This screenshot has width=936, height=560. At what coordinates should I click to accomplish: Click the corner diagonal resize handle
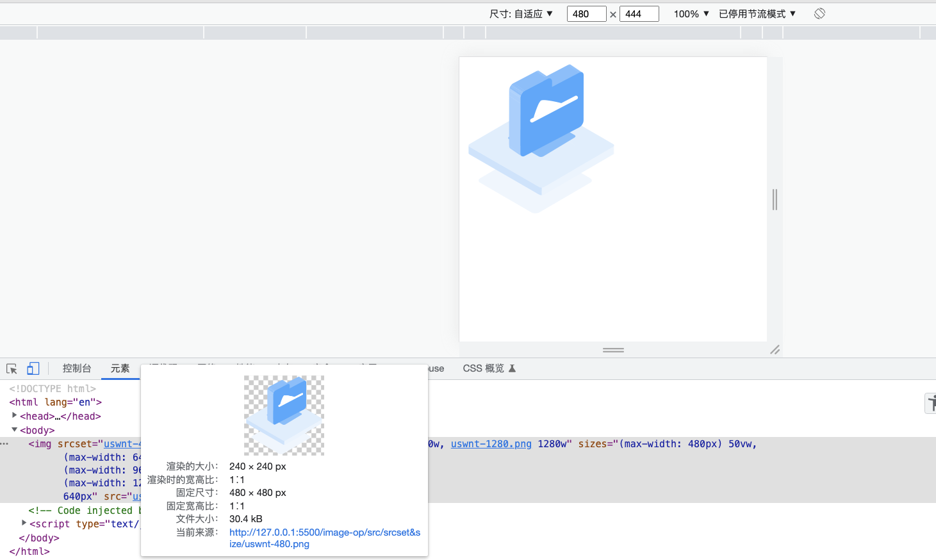click(x=775, y=350)
